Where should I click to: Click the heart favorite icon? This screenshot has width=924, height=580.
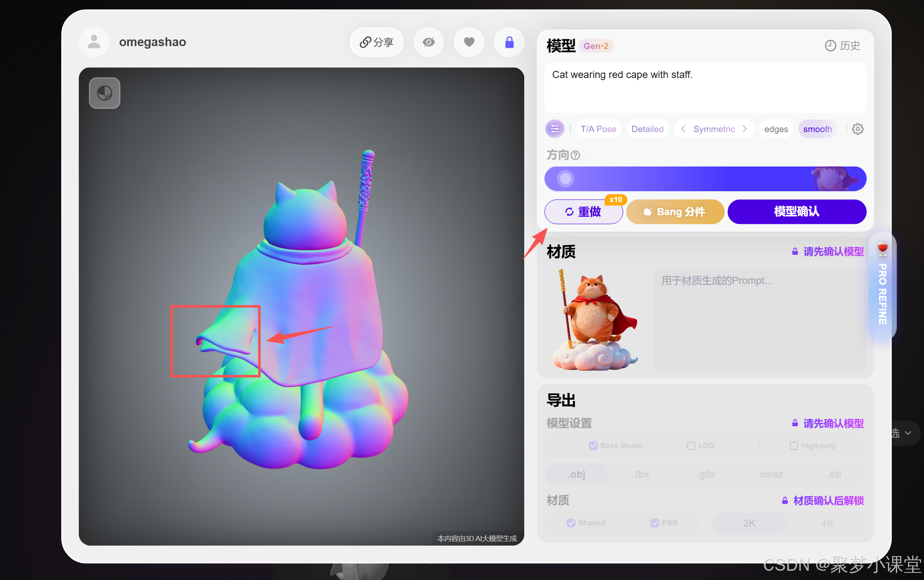[469, 42]
